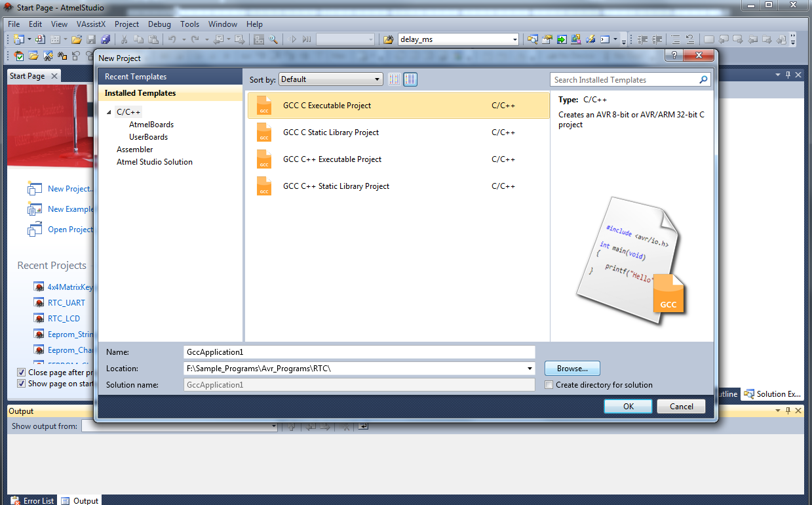Image resolution: width=812 pixels, height=505 pixels.
Task: Click the New Project link on Start Page
Action: coord(71,189)
